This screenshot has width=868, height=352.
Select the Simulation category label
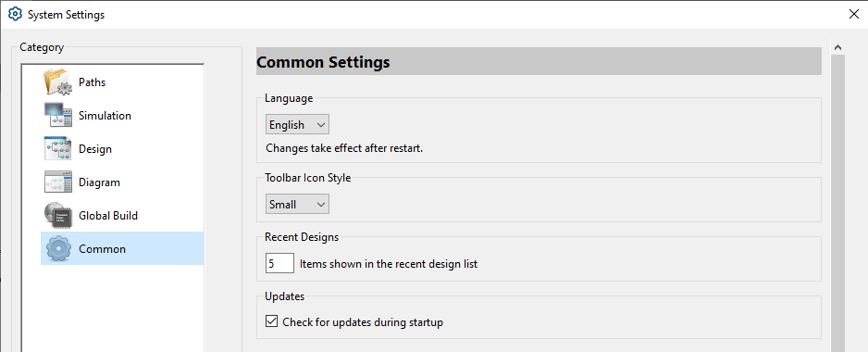(105, 115)
